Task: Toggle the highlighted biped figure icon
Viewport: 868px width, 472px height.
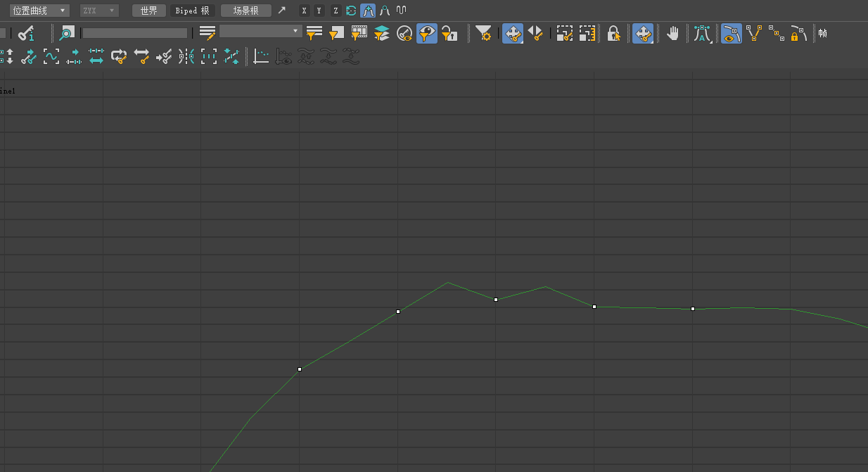Action: [368, 11]
